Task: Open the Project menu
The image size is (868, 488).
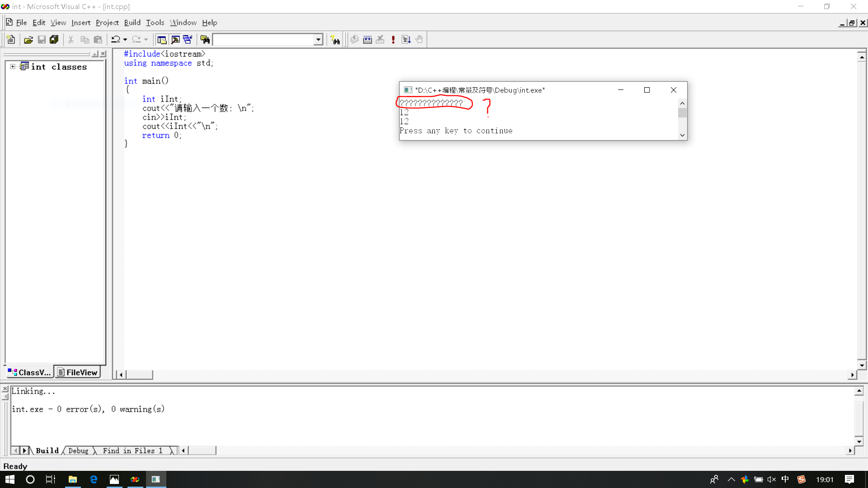Action: pyautogui.click(x=107, y=23)
